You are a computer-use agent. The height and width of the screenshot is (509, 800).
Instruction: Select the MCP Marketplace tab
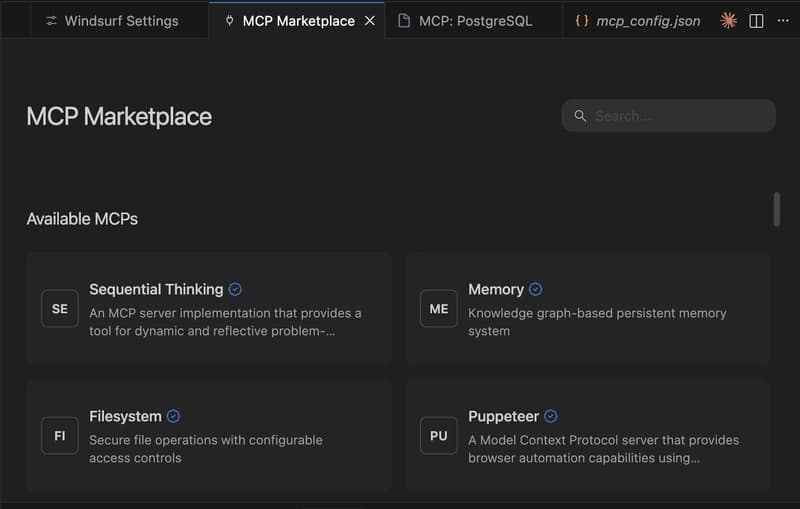click(x=298, y=21)
